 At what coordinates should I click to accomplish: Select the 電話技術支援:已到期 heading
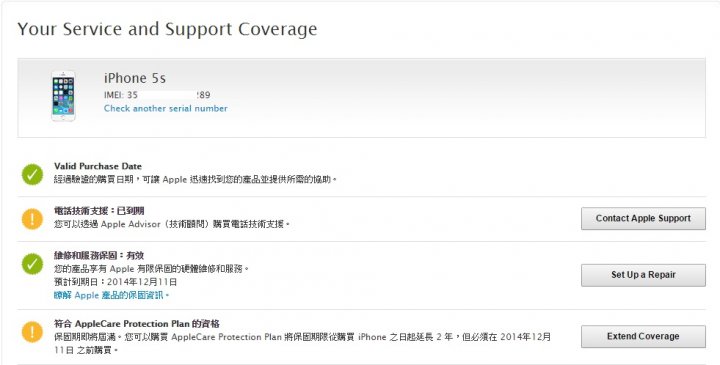(x=99, y=211)
